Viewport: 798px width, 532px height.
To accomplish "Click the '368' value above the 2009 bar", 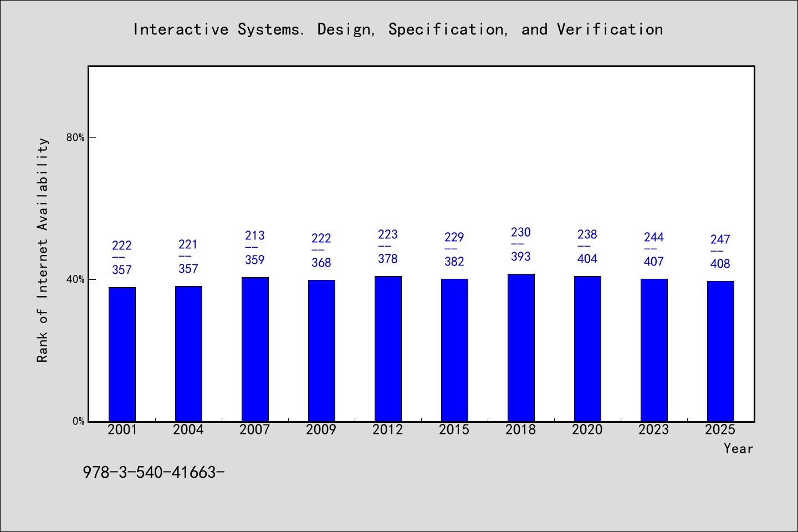I will tap(321, 263).
